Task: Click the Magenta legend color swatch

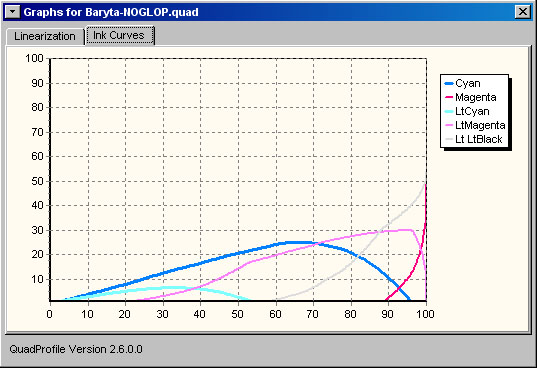Action: 449,98
